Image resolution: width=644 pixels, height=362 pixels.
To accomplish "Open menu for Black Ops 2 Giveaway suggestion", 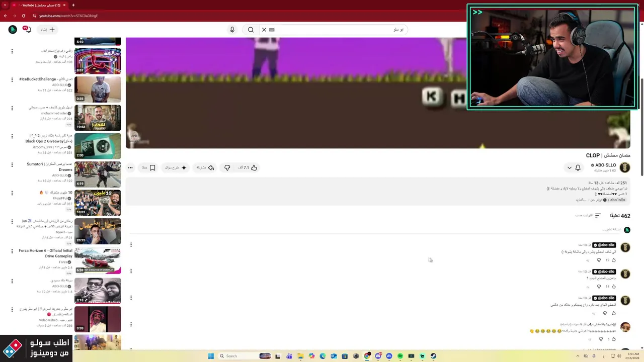I will 12,136.
